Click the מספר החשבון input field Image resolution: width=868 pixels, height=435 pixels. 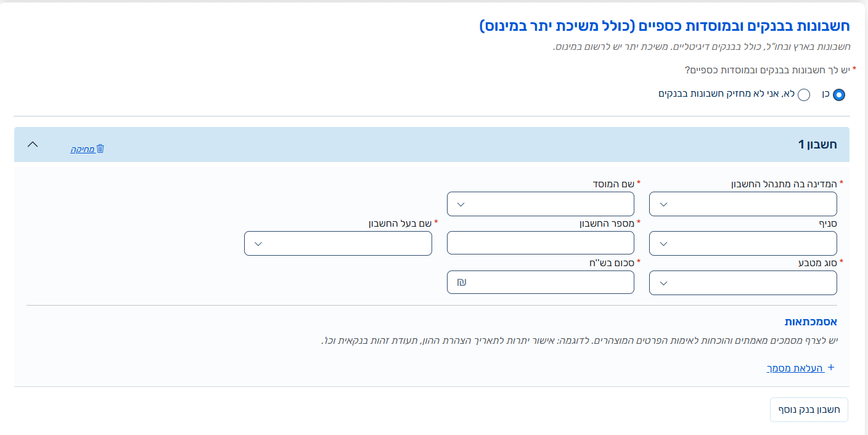pos(541,243)
